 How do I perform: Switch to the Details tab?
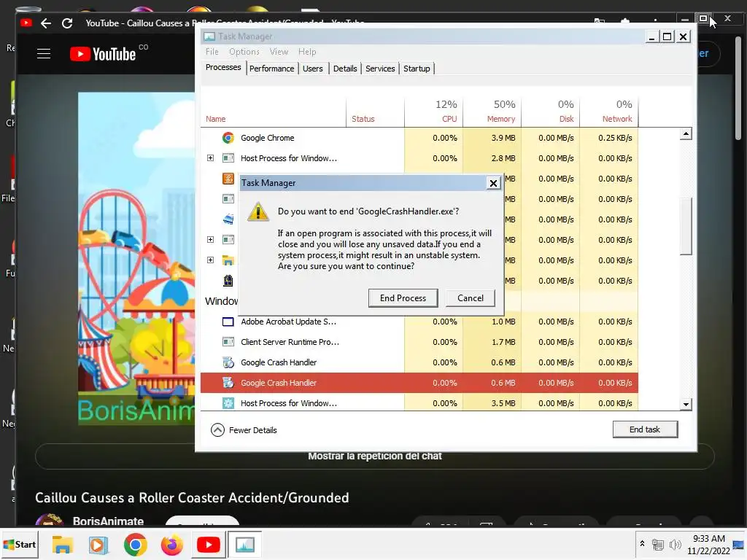tap(345, 69)
